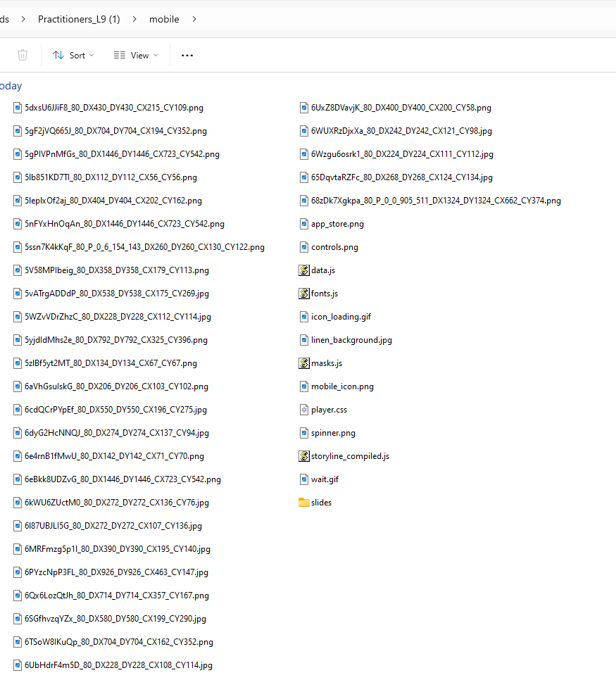Select file name 6cdQCrPYpEf_80_DX550
This screenshot has height=680, width=616.
(116, 410)
